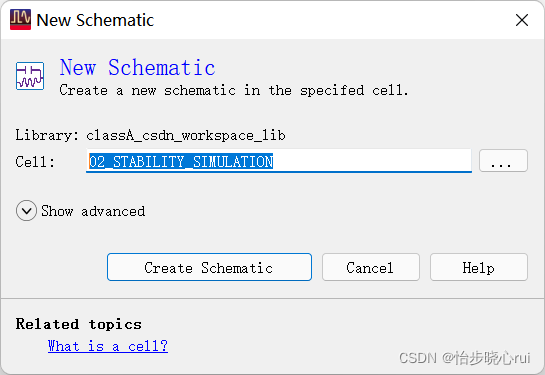Click the schematic circuit icon beside the heading
This screenshot has width=545, height=375.
pos(30,76)
